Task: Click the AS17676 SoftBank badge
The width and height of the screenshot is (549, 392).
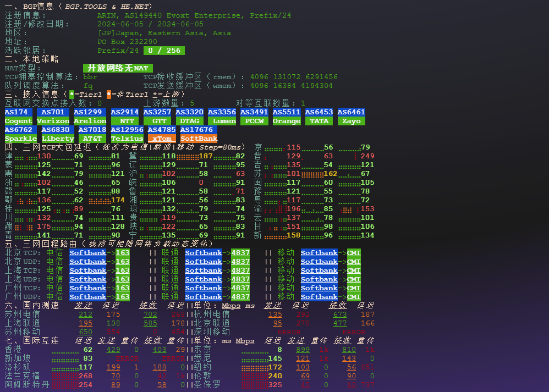Action: click(x=199, y=134)
